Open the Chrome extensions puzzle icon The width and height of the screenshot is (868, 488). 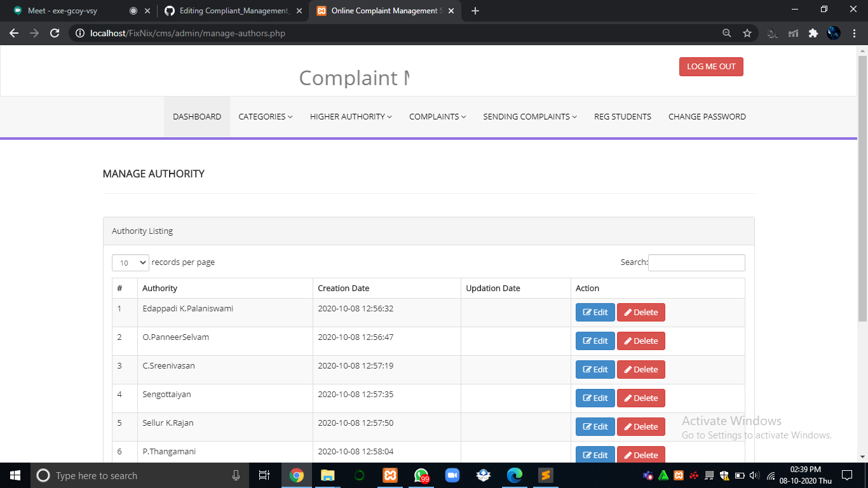tap(813, 33)
